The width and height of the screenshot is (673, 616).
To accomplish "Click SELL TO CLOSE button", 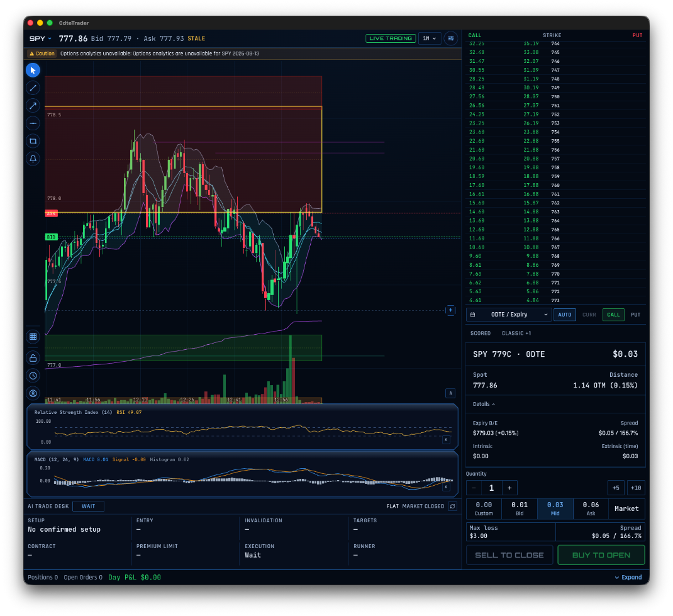I will 509,555.
